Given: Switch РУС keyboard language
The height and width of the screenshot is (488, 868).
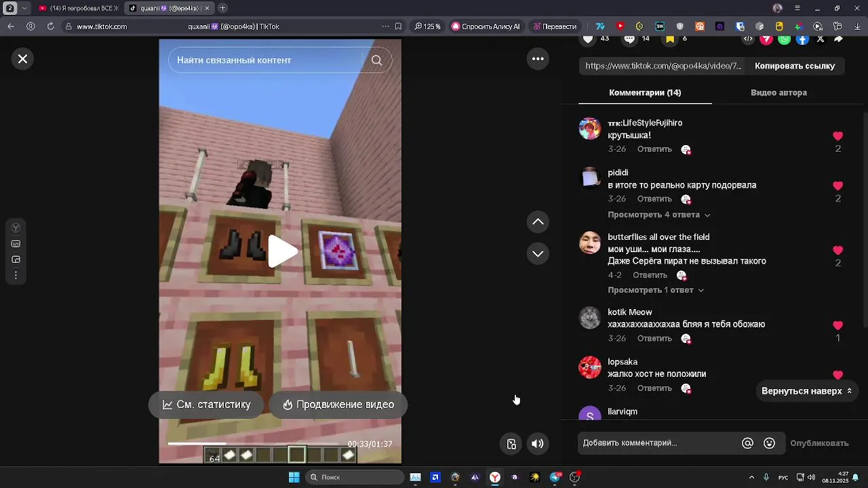Looking at the screenshot, I should click(783, 477).
